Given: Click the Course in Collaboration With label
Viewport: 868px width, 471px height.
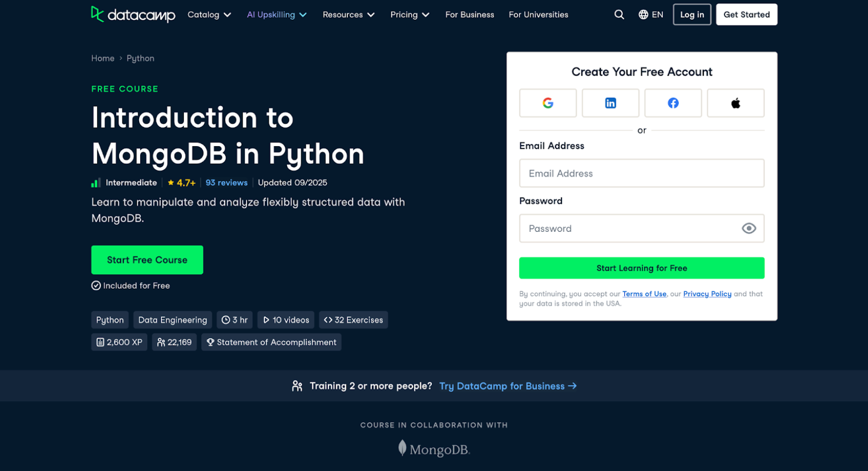Looking at the screenshot, I should pos(434,425).
